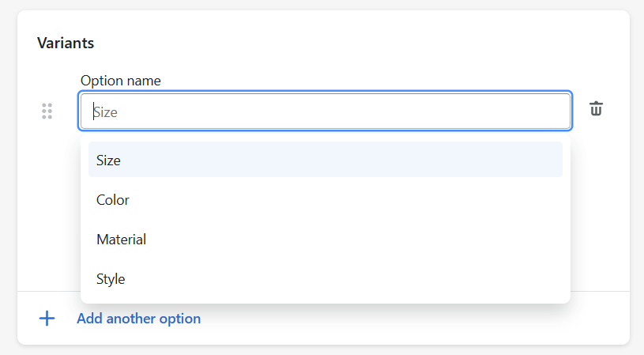Click the Variants section heading
Viewport: 644px width, 355px height.
coord(66,43)
